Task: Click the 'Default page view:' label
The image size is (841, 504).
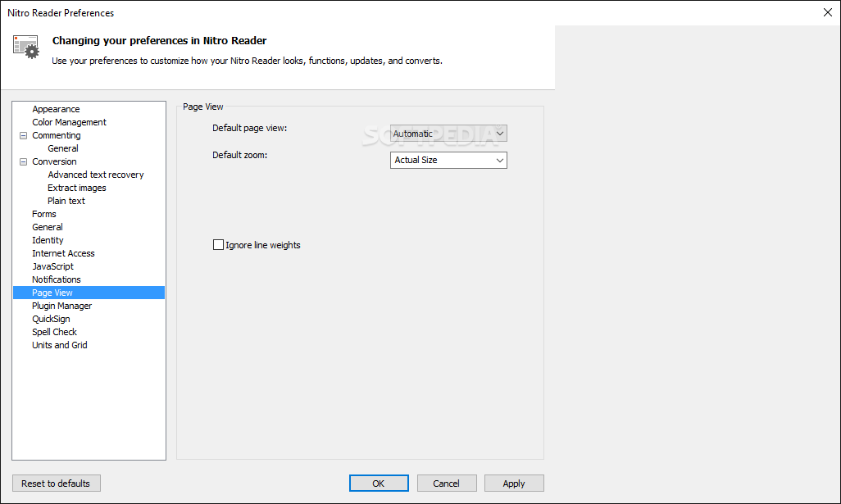Action: click(249, 128)
